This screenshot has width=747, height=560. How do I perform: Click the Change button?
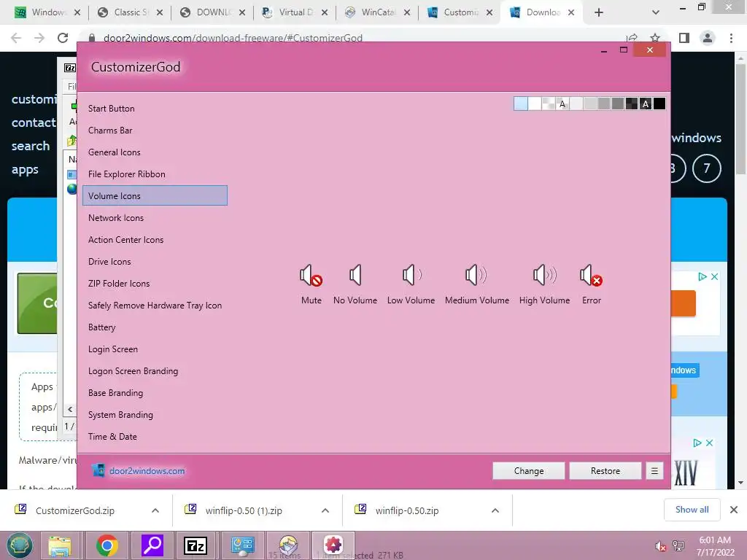tap(529, 471)
